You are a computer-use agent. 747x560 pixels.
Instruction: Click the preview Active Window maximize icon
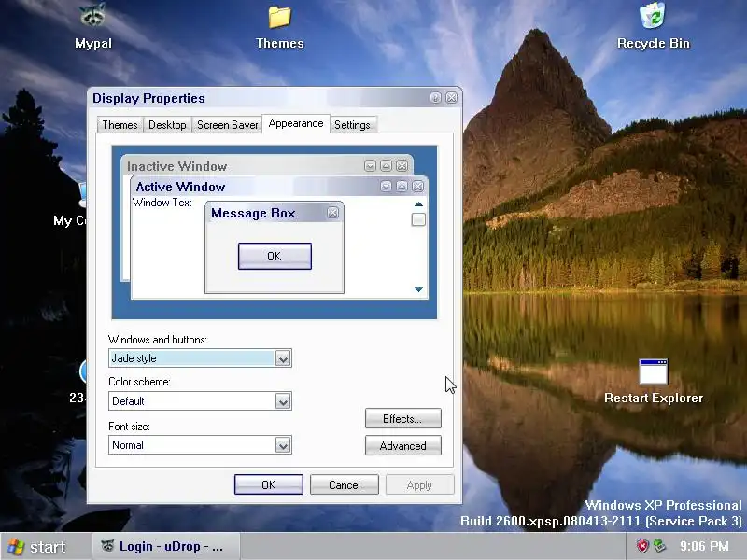tap(402, 186)
